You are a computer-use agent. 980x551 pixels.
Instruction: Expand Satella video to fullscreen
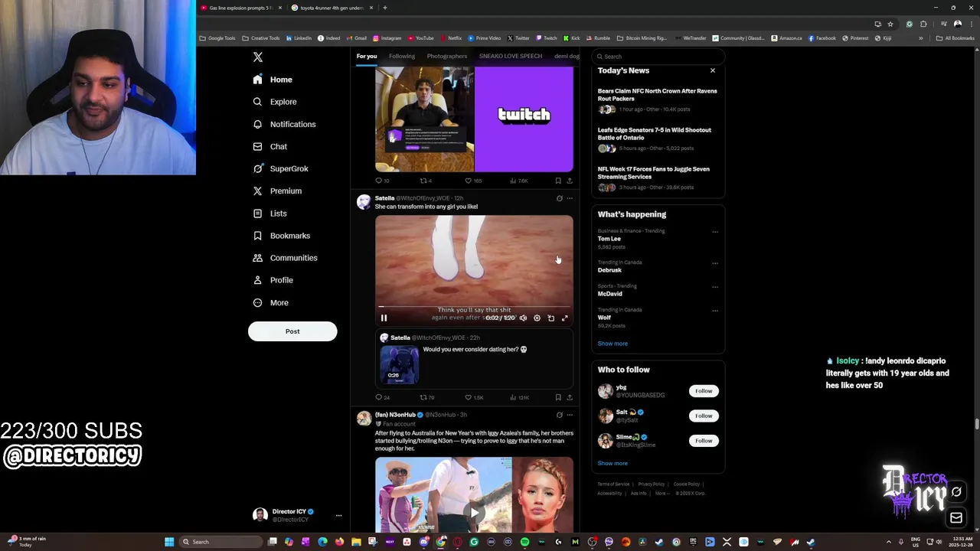(564, 318)
